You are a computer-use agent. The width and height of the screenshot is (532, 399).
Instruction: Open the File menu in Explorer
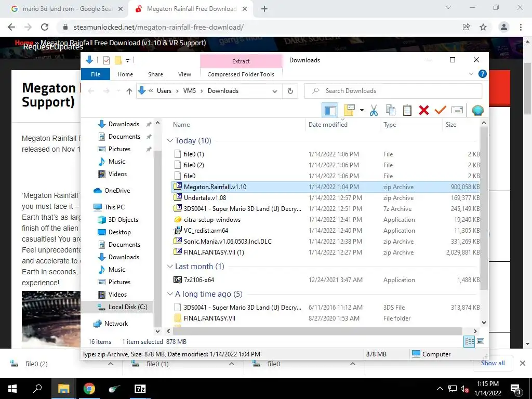pyautogui.click(x=96, y=74)
